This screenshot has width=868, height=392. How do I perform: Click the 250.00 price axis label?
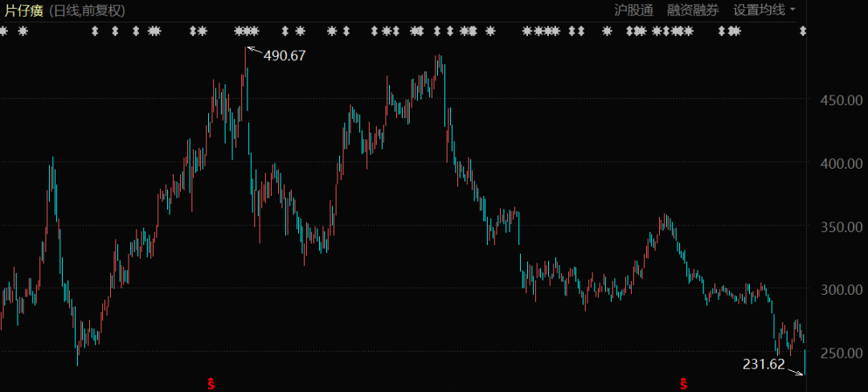pos(837,353)
